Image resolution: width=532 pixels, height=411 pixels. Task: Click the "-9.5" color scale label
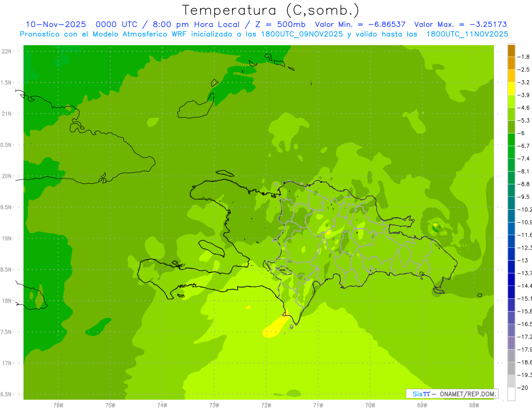tap(524, 197)
